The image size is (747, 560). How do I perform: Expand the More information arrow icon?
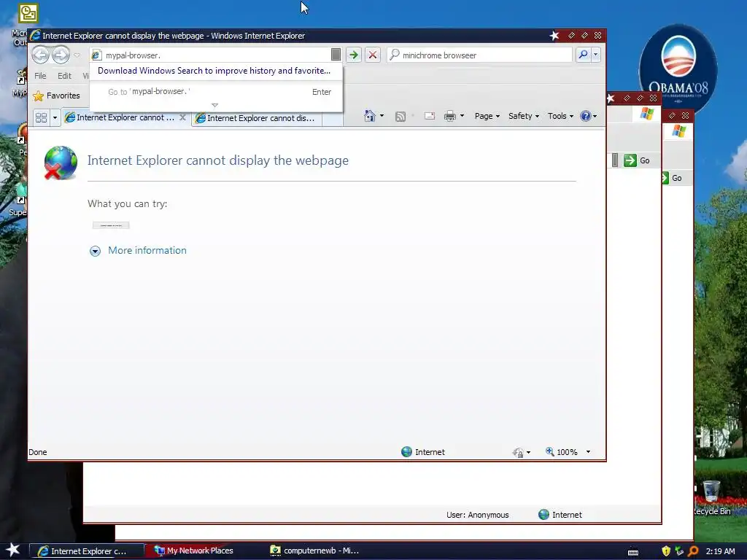click(x=96, y=251)
